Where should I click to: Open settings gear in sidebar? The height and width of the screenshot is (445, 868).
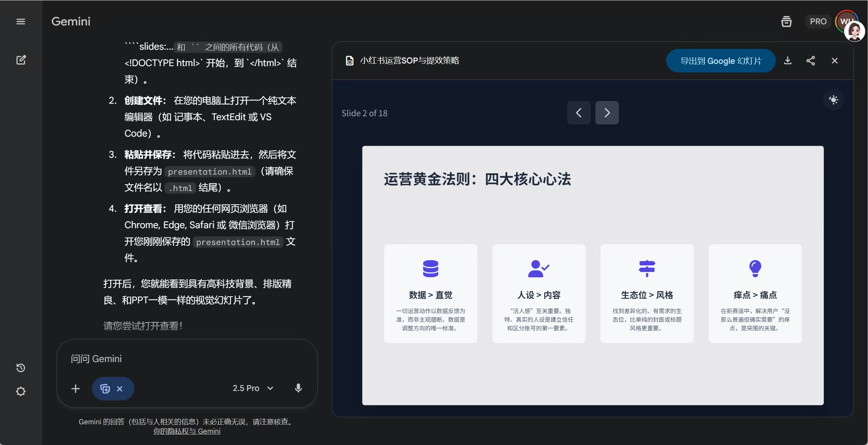tap(21, 391)
